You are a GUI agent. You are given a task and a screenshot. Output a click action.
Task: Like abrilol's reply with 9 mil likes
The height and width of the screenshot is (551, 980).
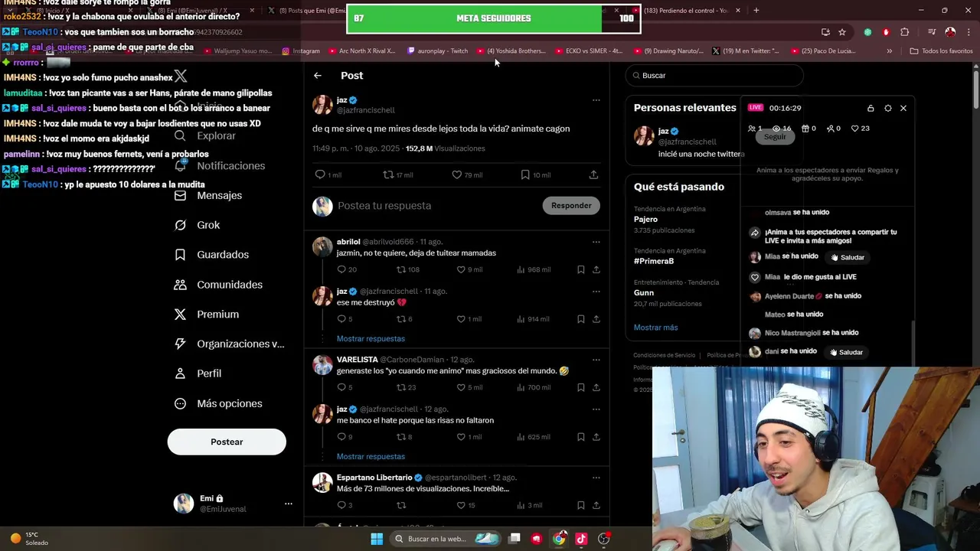(x=461, y=269)
